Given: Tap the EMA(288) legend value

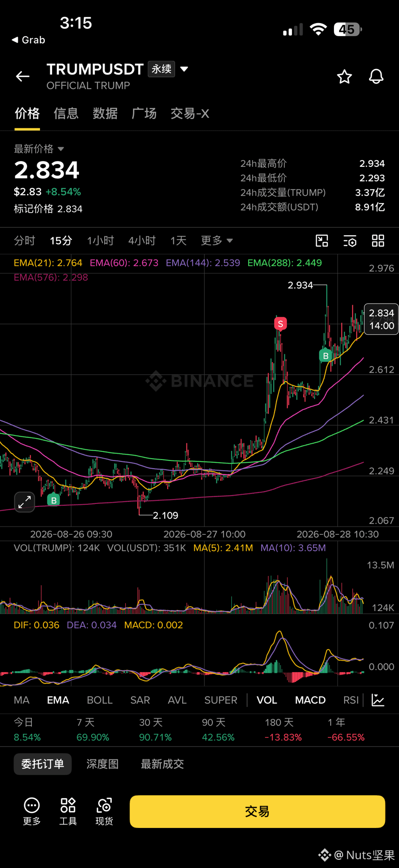Looking at the screenshot, I should pyautogui.click(x=285, y=263).
